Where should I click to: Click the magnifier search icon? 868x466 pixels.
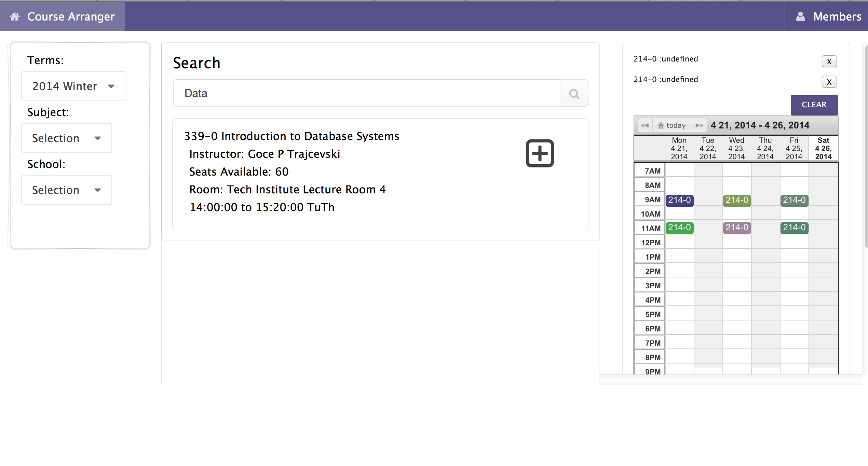574,93
